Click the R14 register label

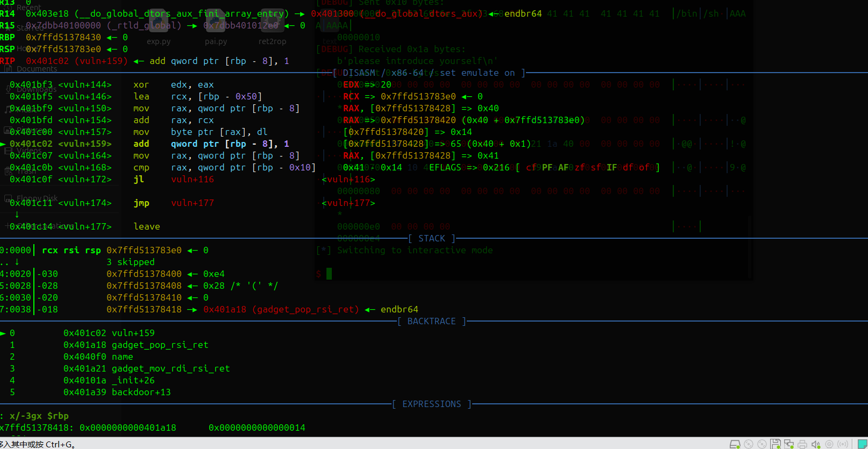click(x=8, y=13)
